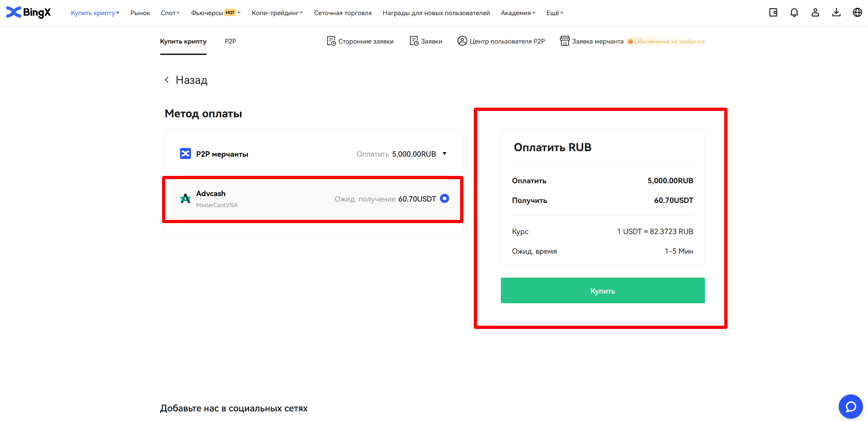Click the MasterCard,VISA label
The width and height of the screenshot is (868, 421).
[x=217, y=205]
